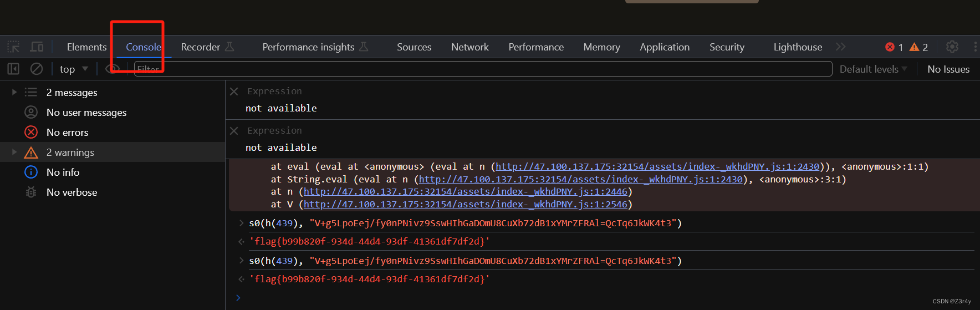The image size is (980, 310).
Task: Click the red error count badge
Action: click(894, 47)
